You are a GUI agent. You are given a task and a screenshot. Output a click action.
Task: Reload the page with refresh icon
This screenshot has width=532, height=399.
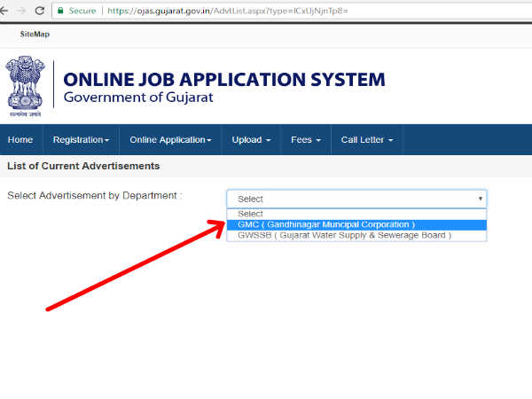pos(40,11)
